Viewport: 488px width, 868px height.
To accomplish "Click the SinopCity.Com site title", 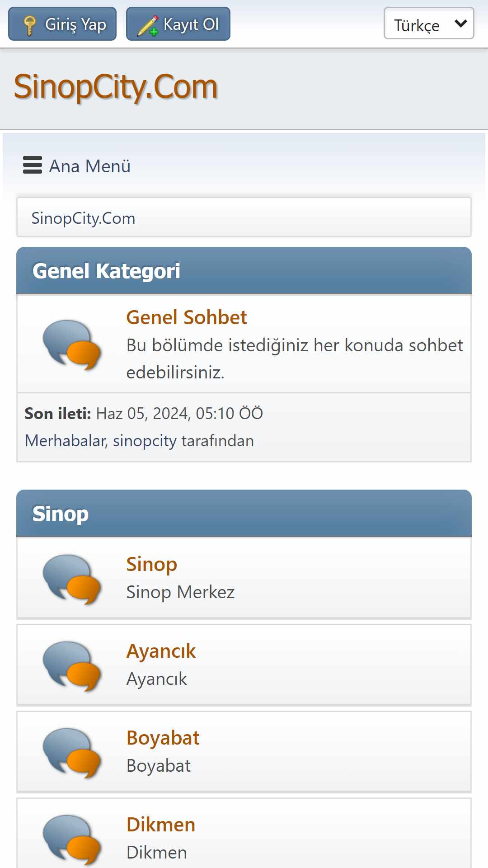I will click(116, 87).
